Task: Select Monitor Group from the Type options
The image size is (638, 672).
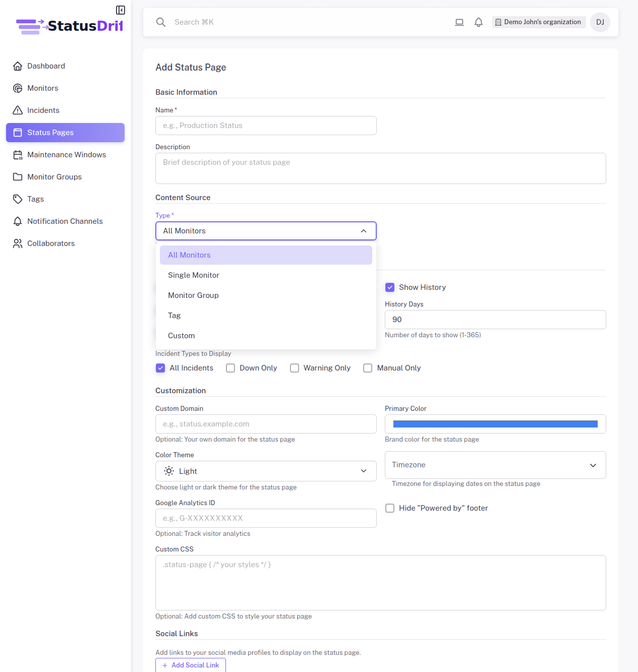Action: pos(193,295)
